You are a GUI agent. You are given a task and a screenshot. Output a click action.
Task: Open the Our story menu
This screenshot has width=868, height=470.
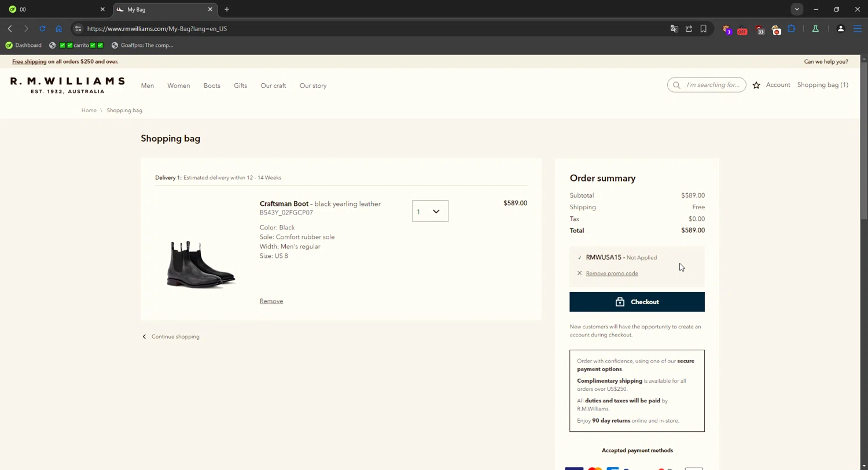point(313,86)
